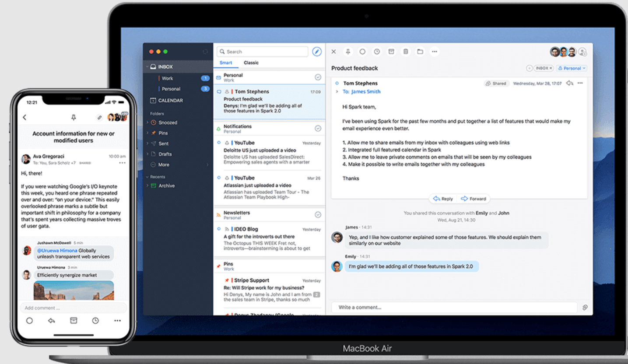Pin the Product feedback email in the toolbar

pyautogui.click(x=348, y=52)
